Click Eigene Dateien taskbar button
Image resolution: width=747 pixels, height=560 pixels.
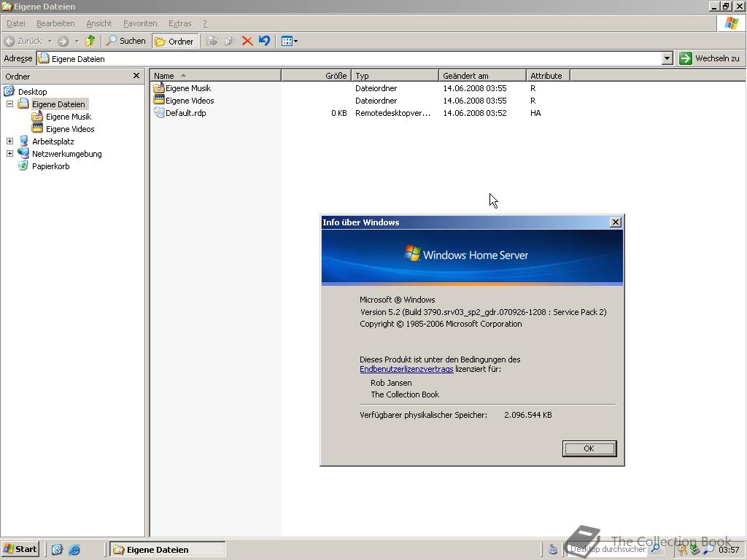[168, 550]
